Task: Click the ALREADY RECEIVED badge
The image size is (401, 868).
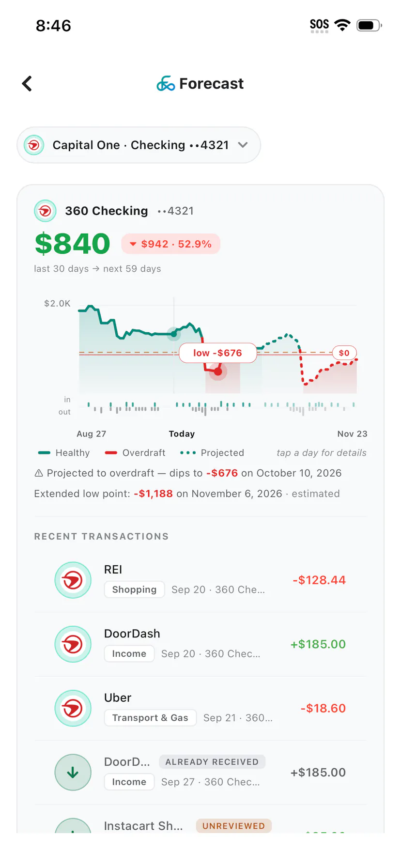Action: (212, 762)
